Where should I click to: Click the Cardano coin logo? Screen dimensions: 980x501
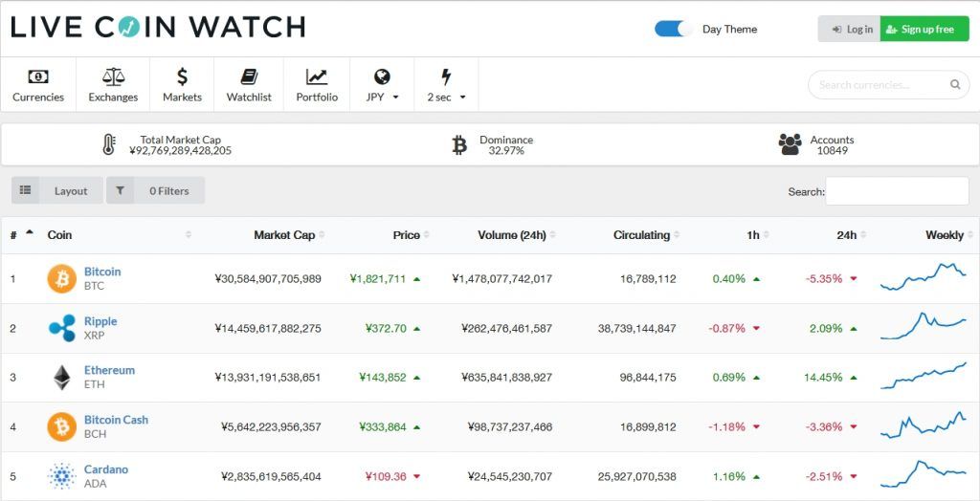[62, 476]
